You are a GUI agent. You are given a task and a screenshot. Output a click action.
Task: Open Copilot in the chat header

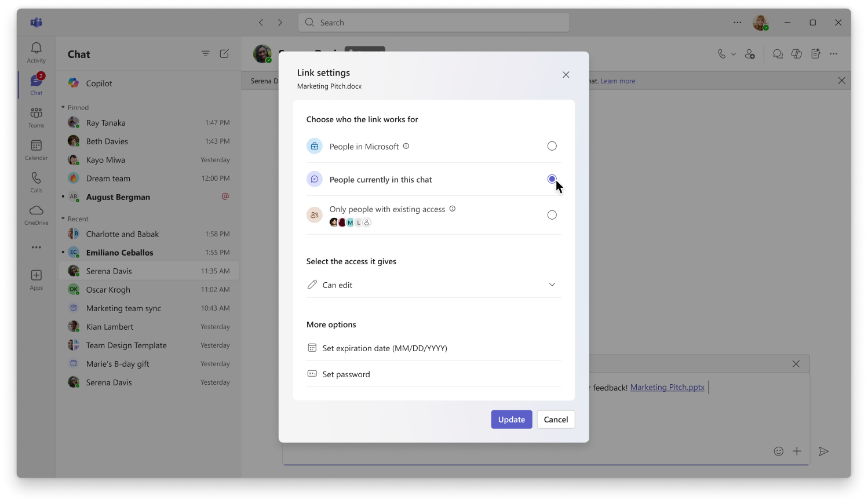pyautogui.click(x=797, y=53)
